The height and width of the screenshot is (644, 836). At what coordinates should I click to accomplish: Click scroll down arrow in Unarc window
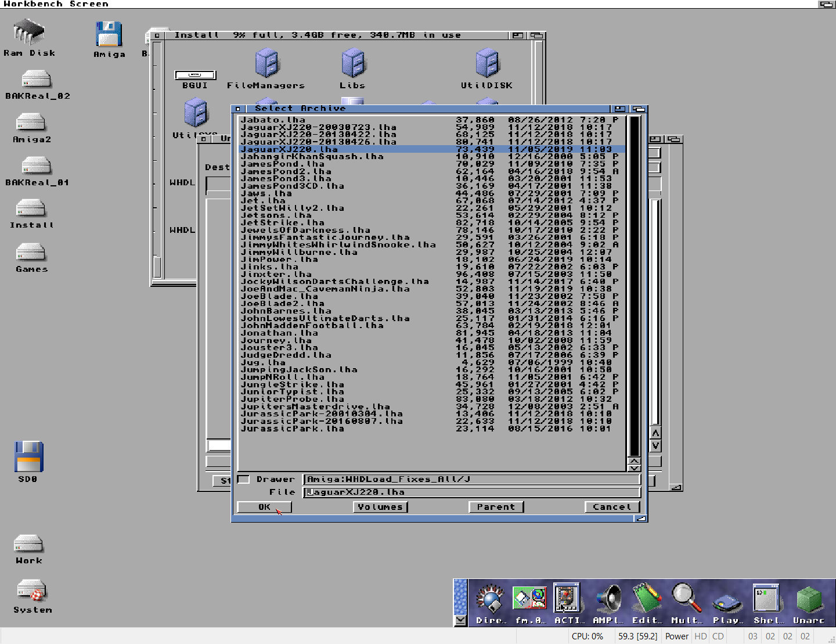tap(655, 446)
